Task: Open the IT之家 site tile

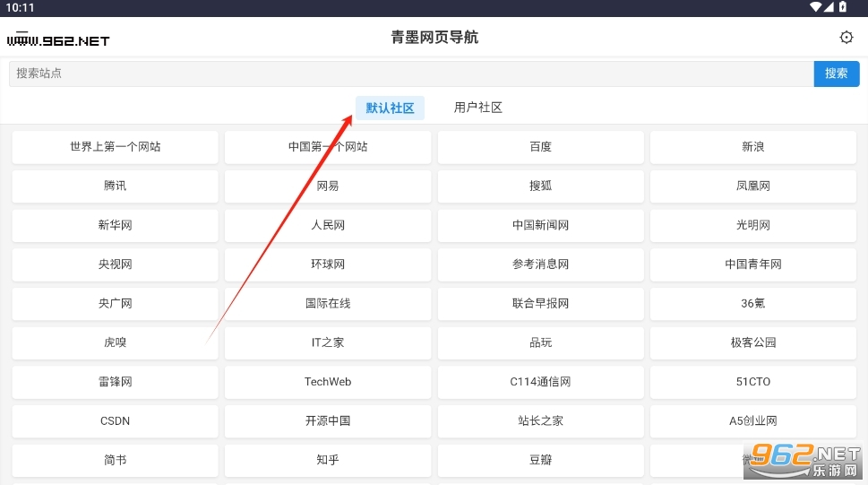Action: 328,342
